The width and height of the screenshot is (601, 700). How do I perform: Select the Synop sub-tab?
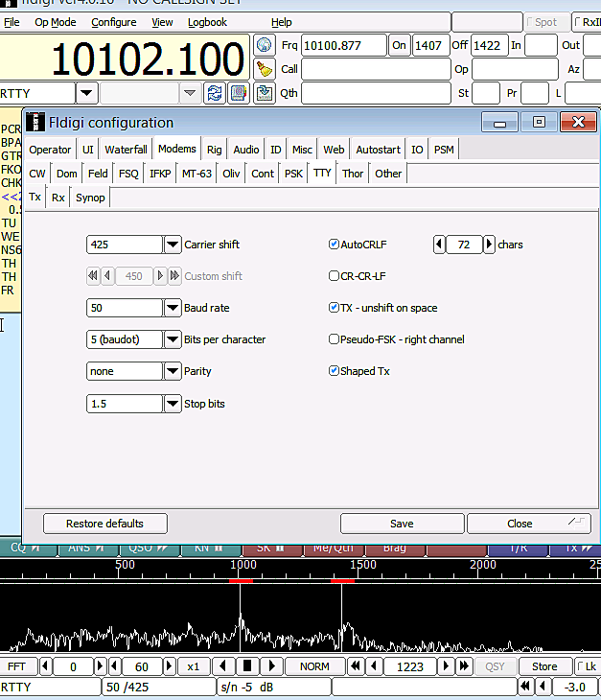coord(90,198)
